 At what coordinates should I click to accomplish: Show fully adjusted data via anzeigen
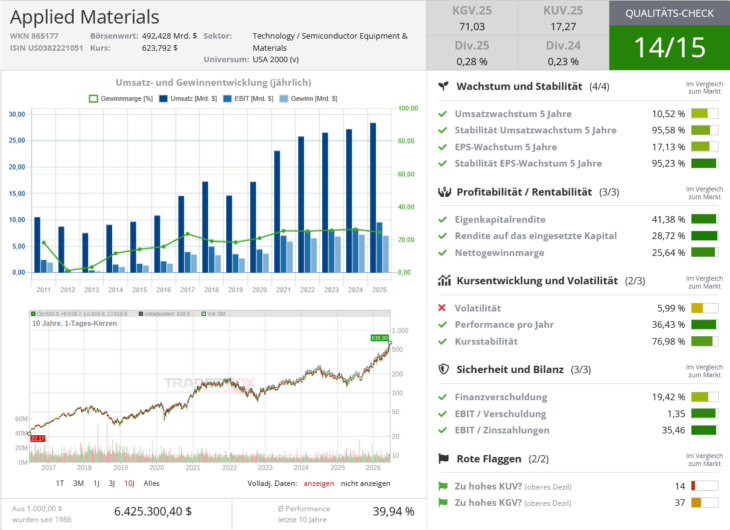pos(319,483)
